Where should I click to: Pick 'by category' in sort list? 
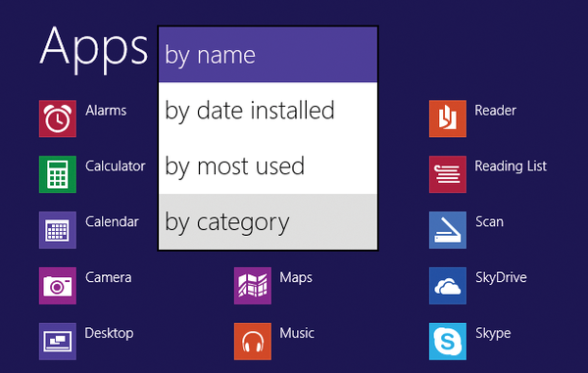(268, 221)
